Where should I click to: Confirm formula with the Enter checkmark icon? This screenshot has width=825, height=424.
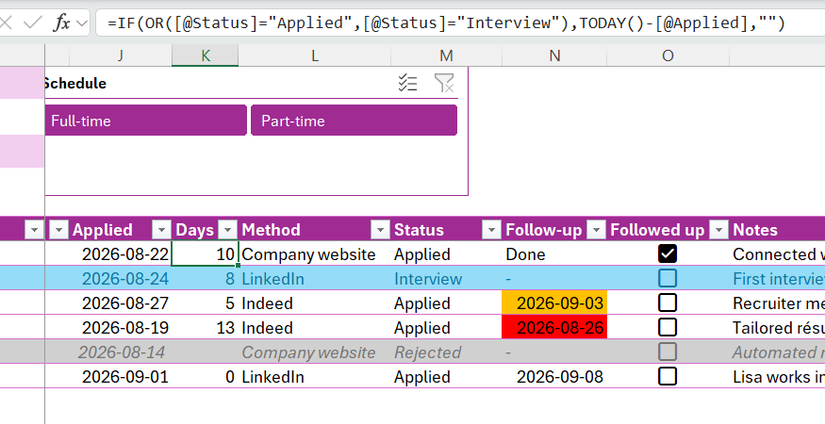point(33,23)
